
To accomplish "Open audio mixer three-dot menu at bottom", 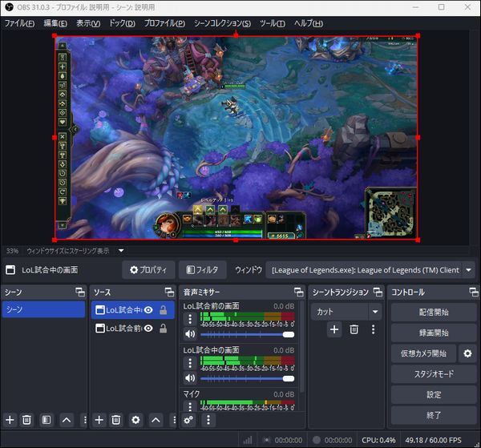I will (208, 420).
